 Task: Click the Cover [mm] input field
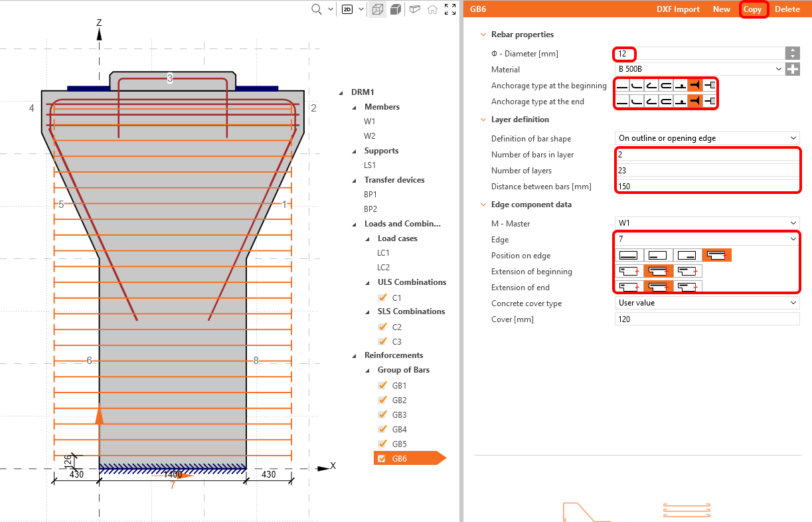tap(706, 319)
